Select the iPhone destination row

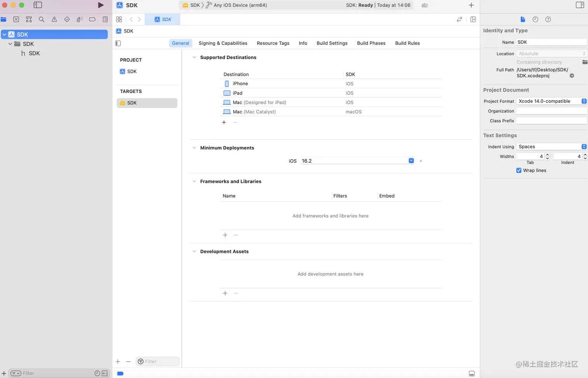pyautogui.click(x=331, y=83)
